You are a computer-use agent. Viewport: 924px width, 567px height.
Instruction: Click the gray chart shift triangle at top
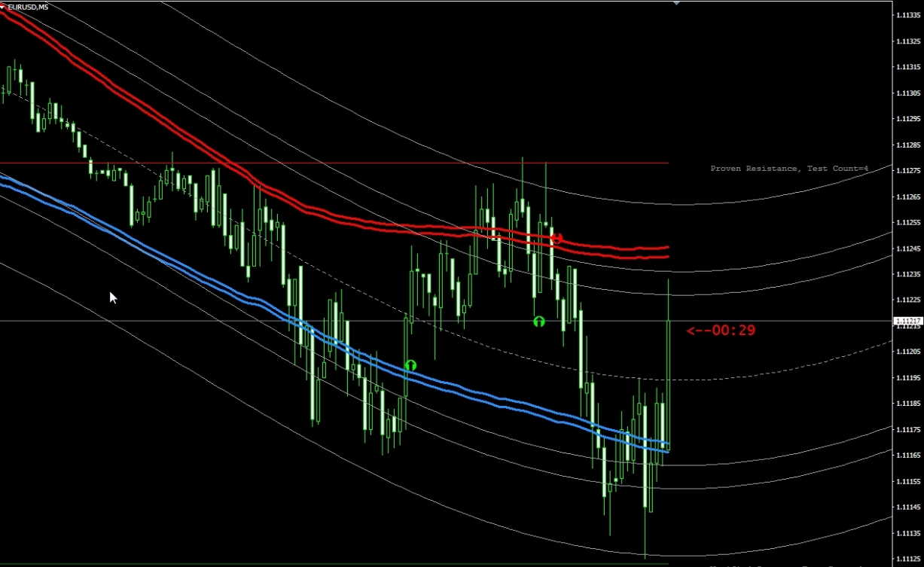(x=676, y=3)
